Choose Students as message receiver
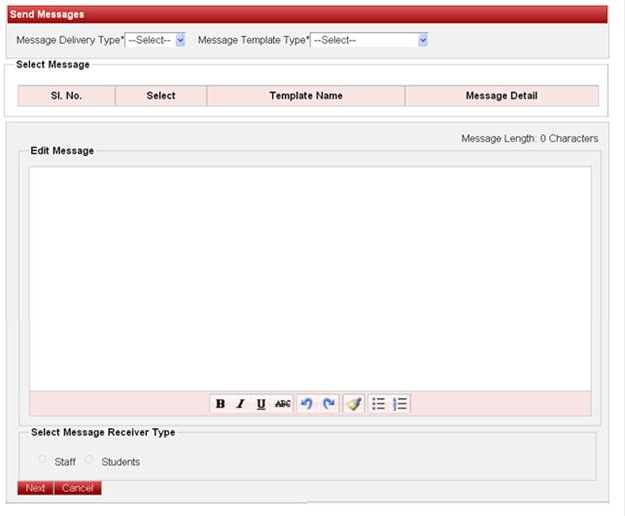This screenshot has height=516, width=625. [x=90, y=460]
